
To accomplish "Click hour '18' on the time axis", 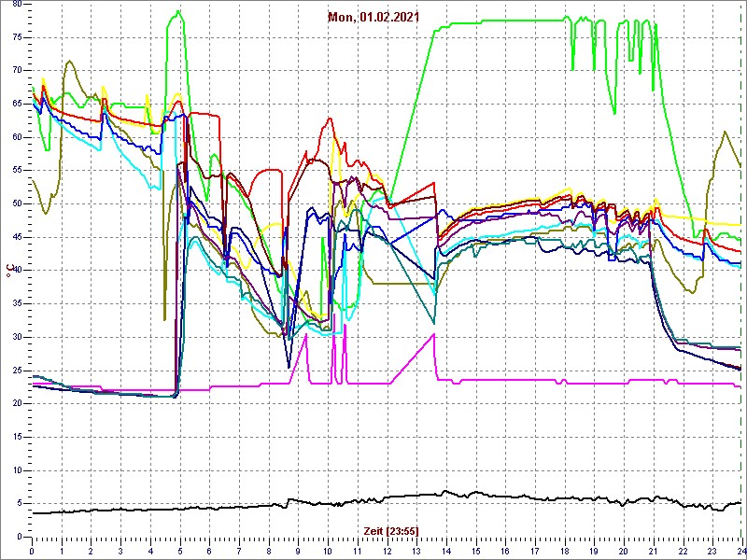I will coord(565,551).
